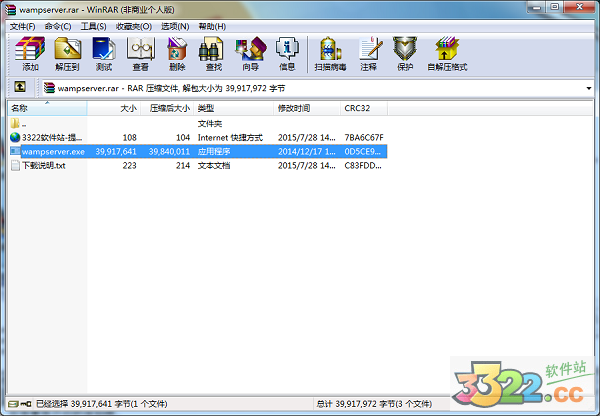Open the 选项(N) menu
600x416 pixels.
175,26
